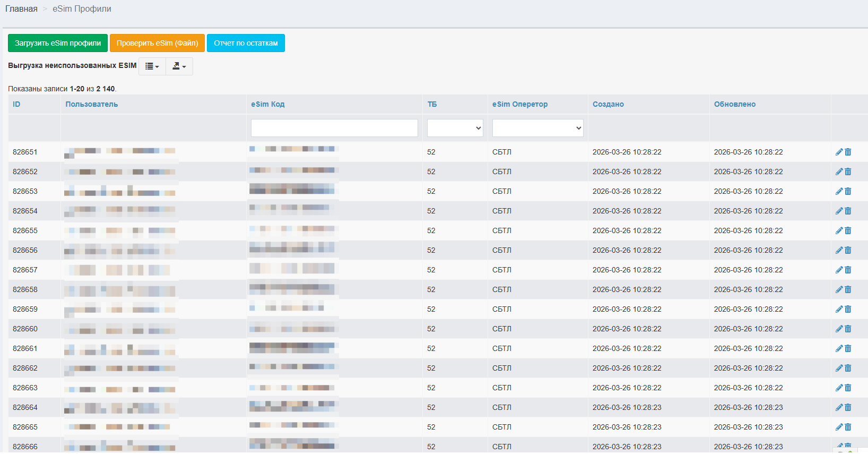868x454 pixels.
Task: Expand the ТБ filter dropdown
Action: (455, 128)
